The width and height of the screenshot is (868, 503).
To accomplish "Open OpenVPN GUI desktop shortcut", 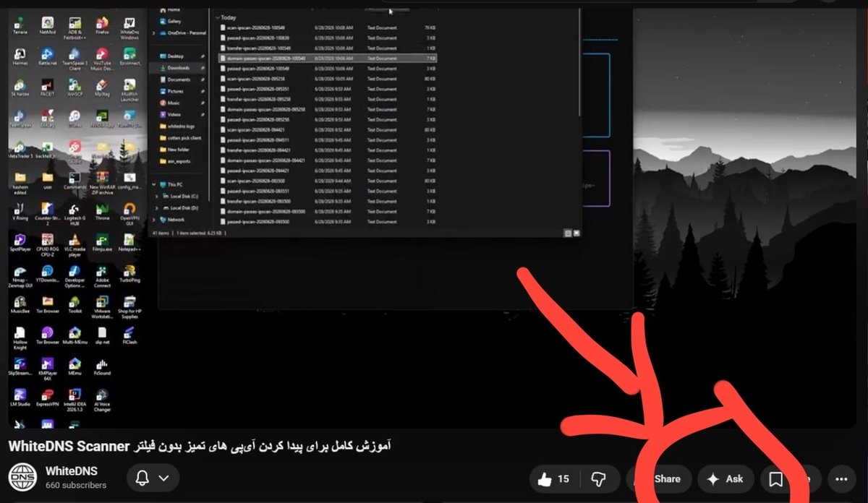I will 129,212.
